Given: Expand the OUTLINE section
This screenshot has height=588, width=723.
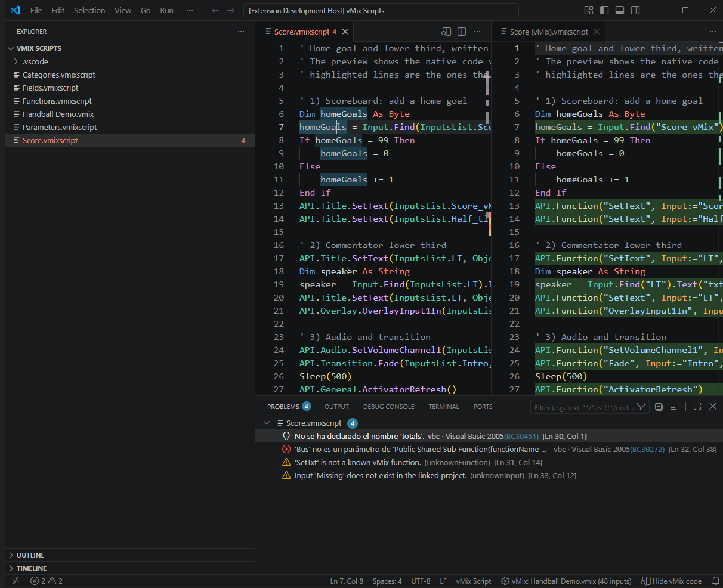Looking at the screenshot, I should coord(129,555).
